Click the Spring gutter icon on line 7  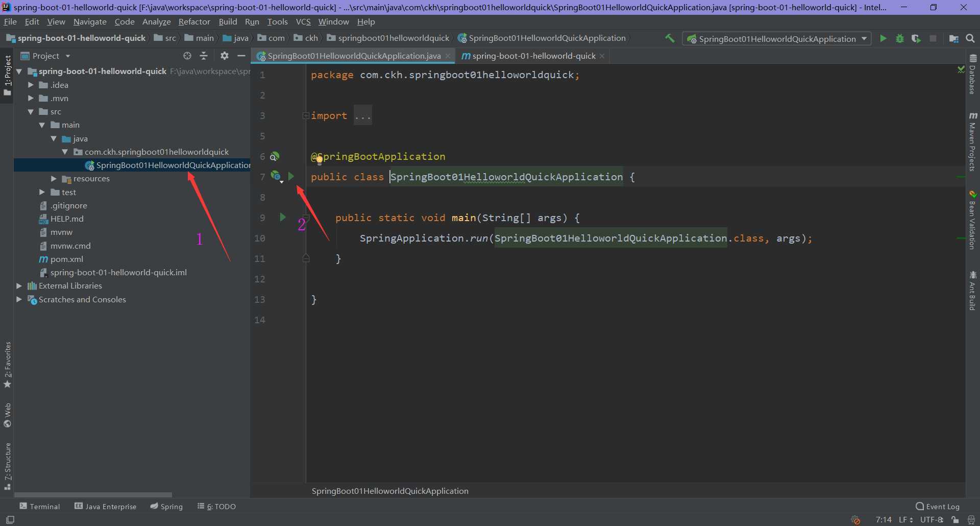tap(277, 177)
